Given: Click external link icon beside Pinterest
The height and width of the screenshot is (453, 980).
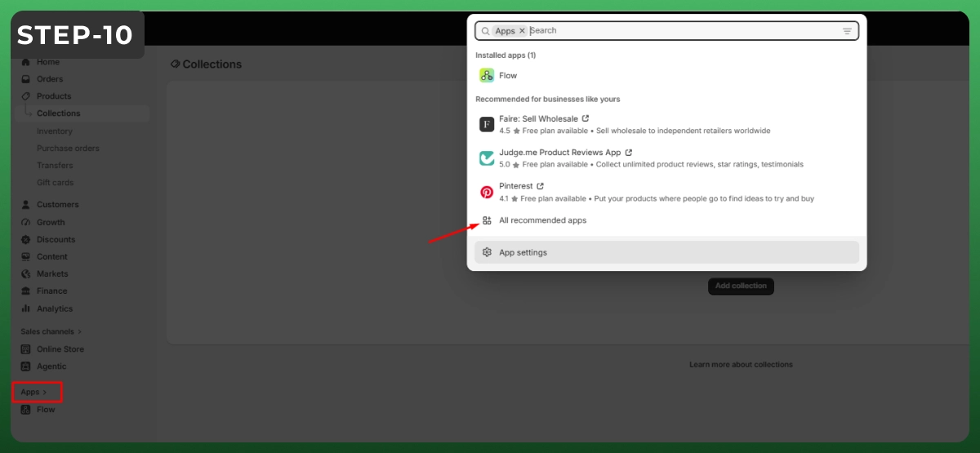Looking at the screenshot, I should coord(541,185).
